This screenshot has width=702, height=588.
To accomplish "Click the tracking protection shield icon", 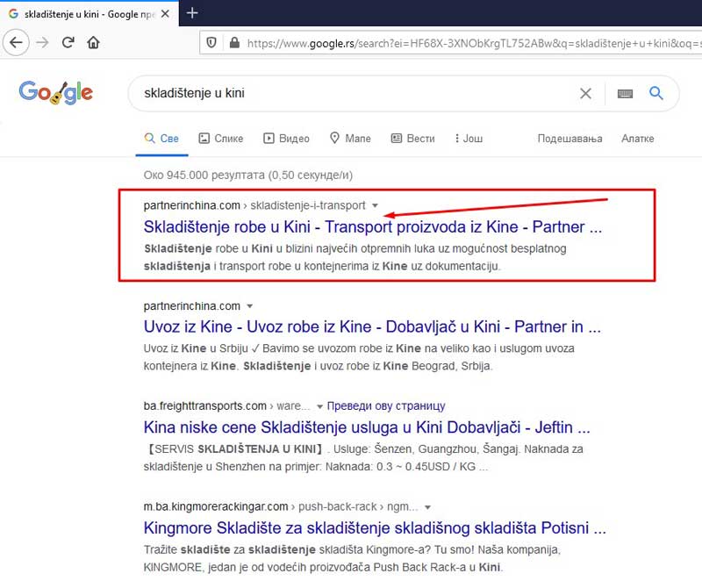I will pos(211,42).
